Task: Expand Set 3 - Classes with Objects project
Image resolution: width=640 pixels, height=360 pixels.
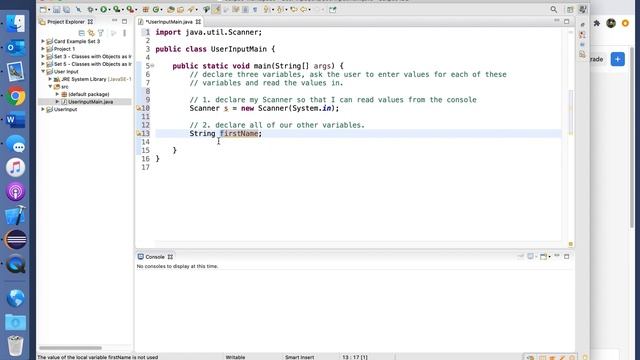Action: click(43, 56)
